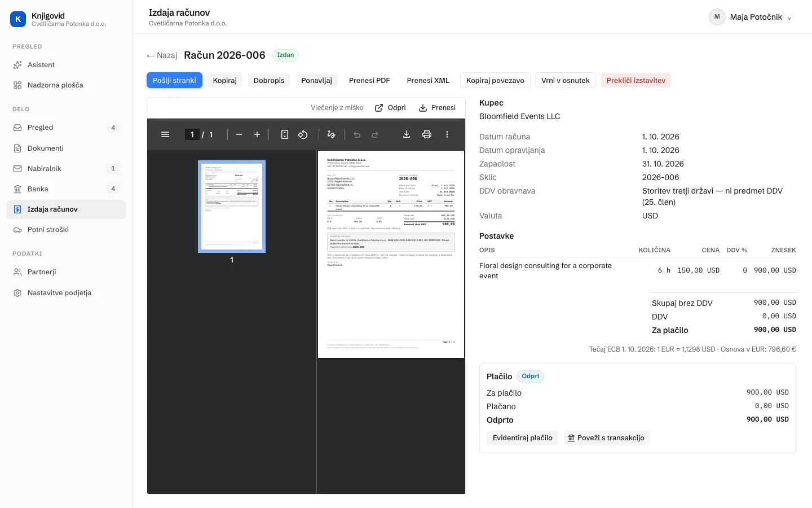Click Prenesi PDF

(369, 81)
